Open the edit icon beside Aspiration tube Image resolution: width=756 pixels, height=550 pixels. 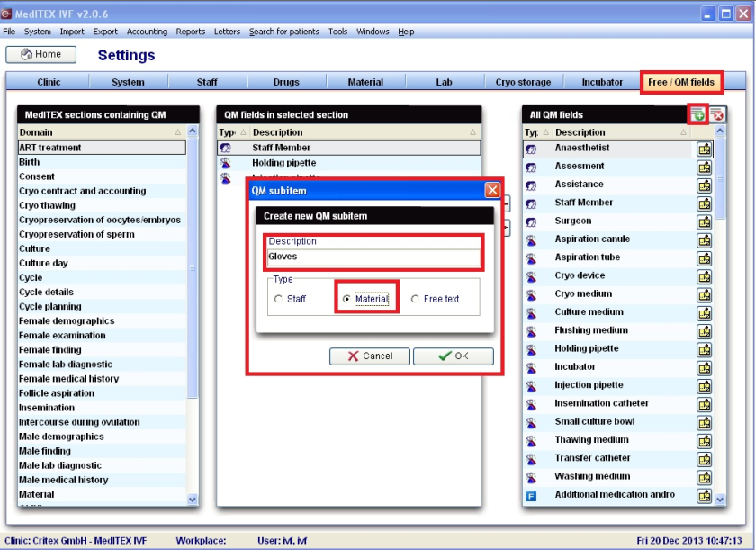705,259
